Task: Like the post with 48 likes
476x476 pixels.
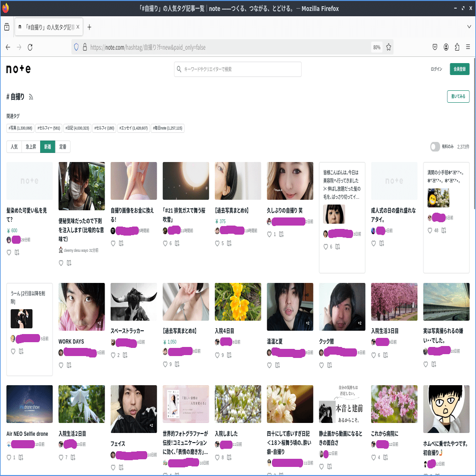Action: (x=430, y=230)
